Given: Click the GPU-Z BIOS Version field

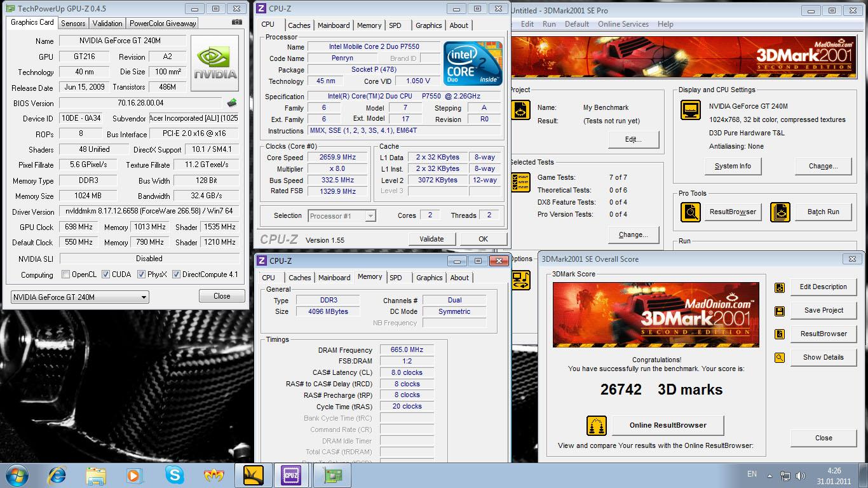Looking at the screenshot, I should click(x=140, y=103).
